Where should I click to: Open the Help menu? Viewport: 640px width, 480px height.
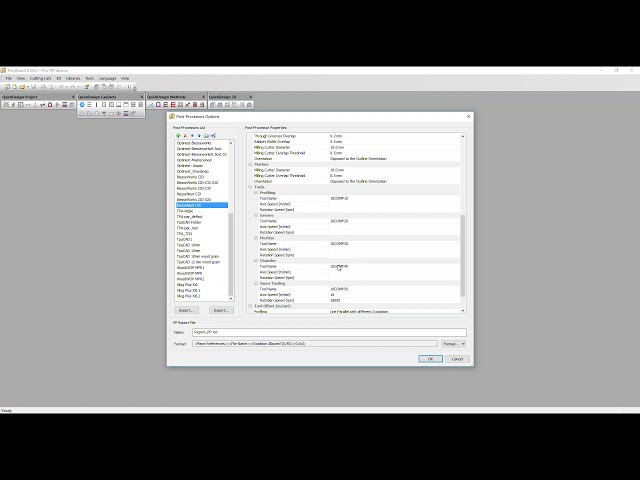coord(125,78)
